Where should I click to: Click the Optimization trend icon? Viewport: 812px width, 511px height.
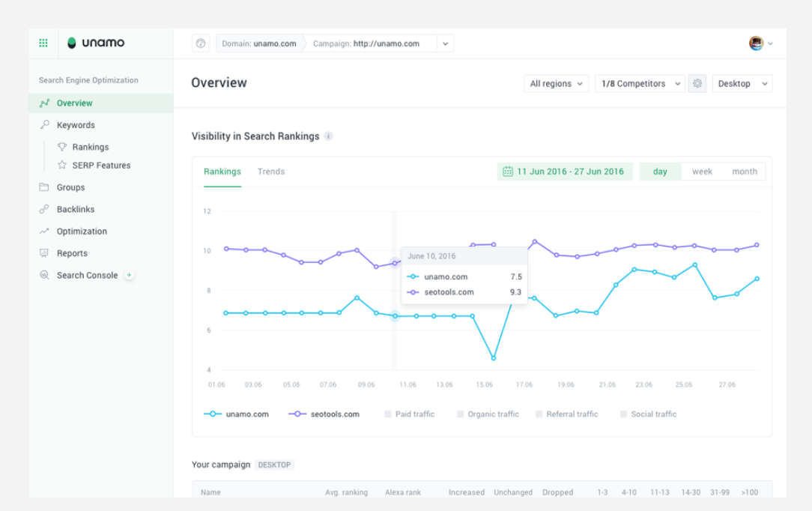point(44,231)
